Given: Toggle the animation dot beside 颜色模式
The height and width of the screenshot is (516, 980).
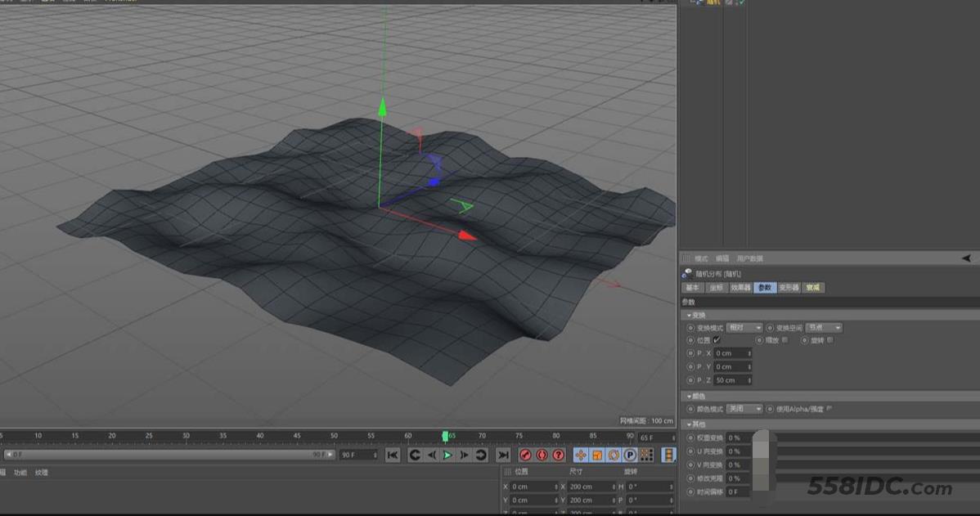Looking at the screenshot, I should [x=690, y=409].
